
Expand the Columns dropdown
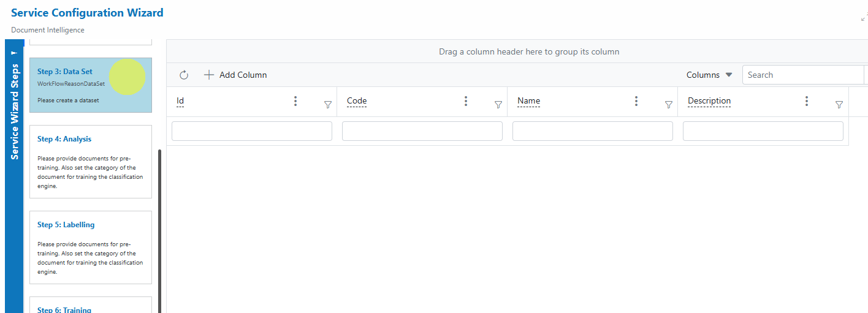[709, 75]
